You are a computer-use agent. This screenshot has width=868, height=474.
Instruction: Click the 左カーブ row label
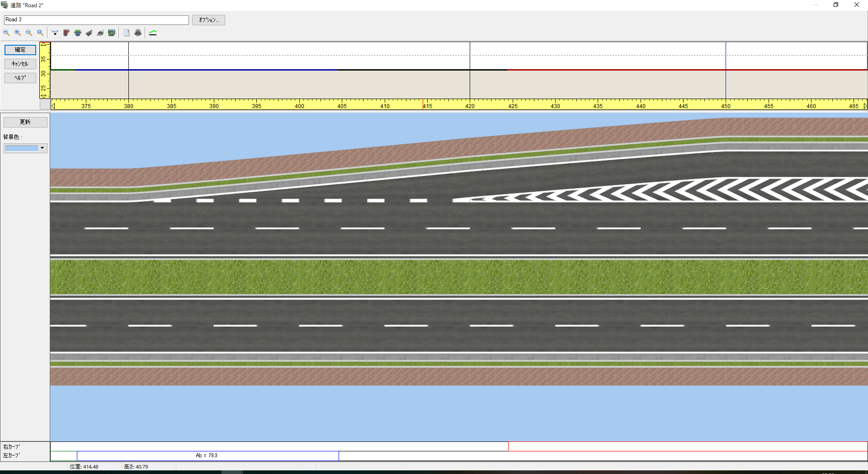pyautogui.click(x=12, y=455)
